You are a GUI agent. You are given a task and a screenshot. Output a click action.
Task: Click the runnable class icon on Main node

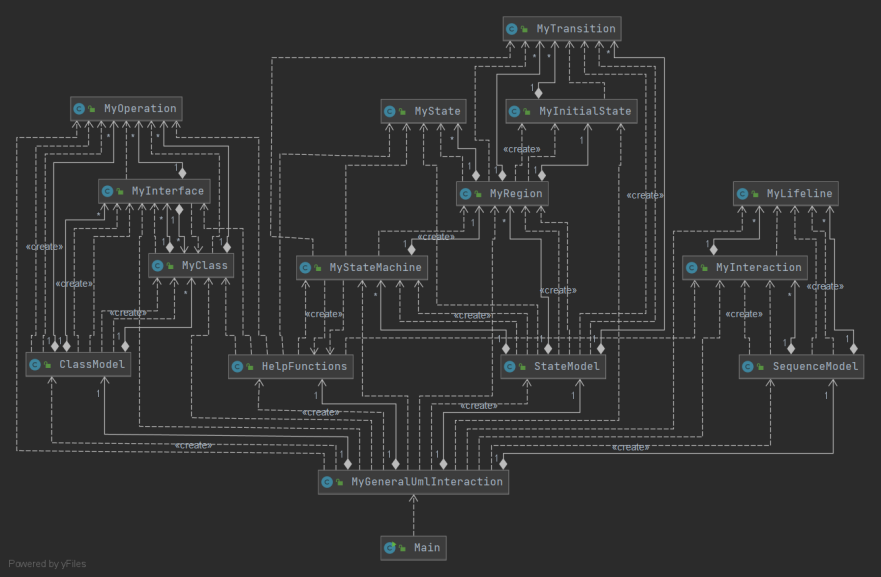pos(389,548)
